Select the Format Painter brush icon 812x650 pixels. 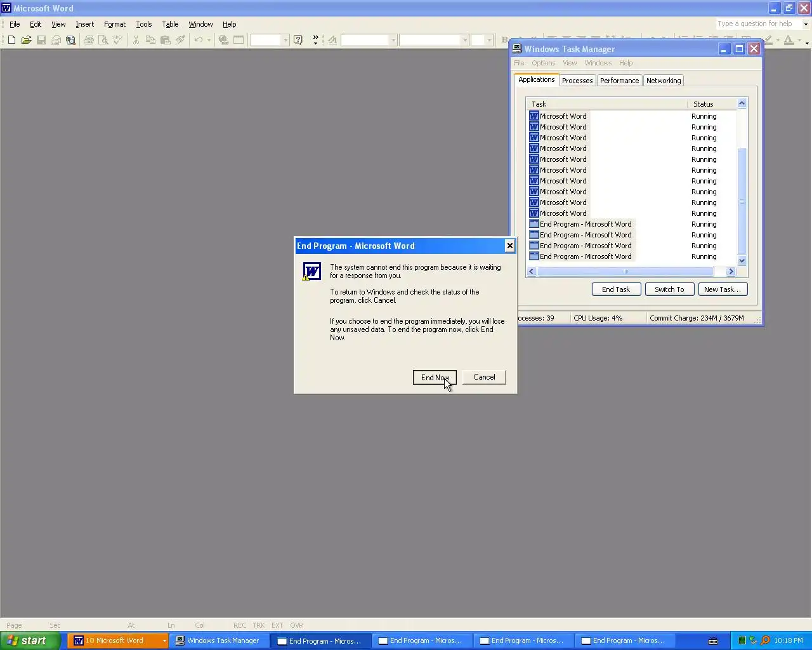click(180, 40)
